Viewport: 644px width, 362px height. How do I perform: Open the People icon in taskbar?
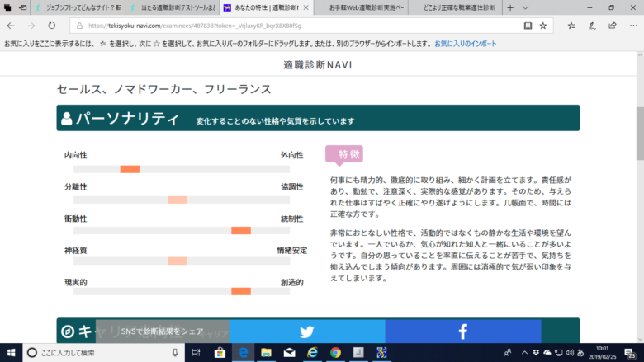click(508, 353)
